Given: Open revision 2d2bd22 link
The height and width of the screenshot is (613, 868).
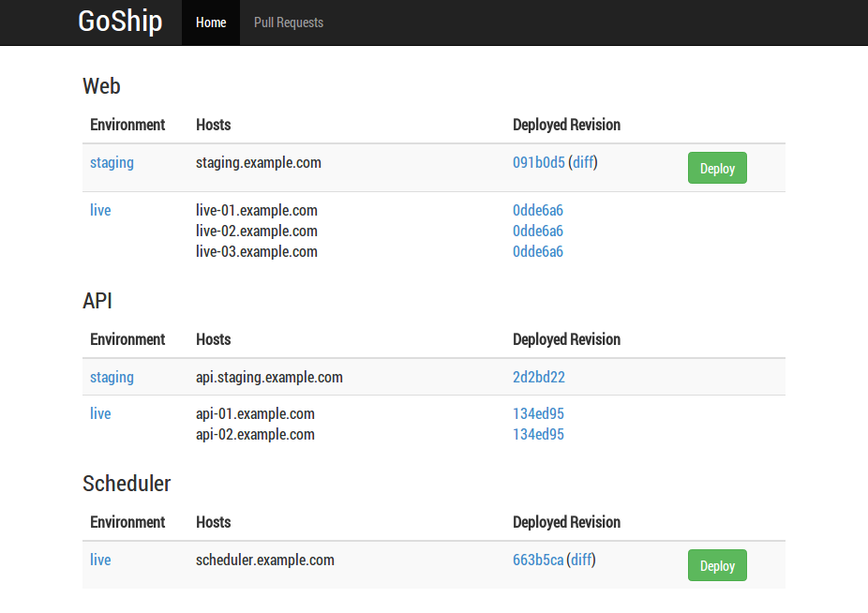Looking at the screenshot, I should pos(538,378).
